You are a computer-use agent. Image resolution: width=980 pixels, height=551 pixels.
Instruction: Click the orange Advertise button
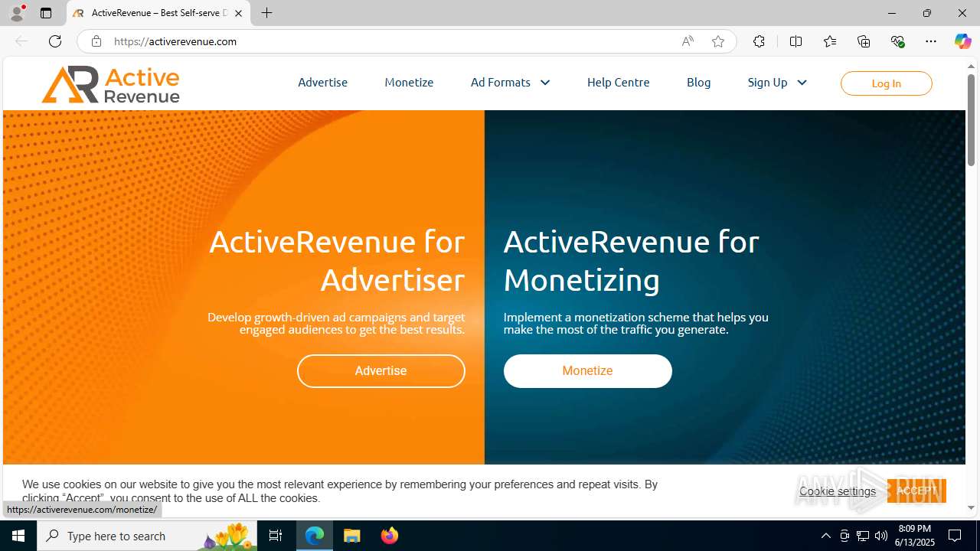point(381,370)
